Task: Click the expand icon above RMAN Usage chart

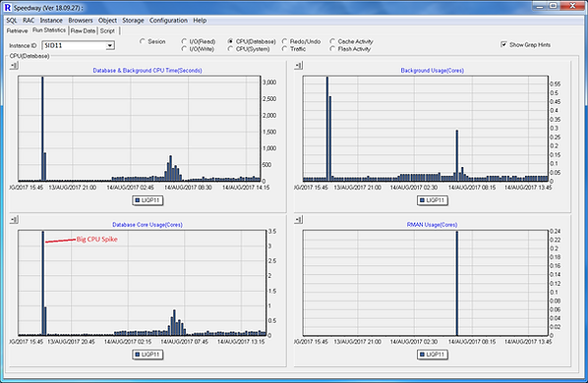Action: (x=299, y=220)
